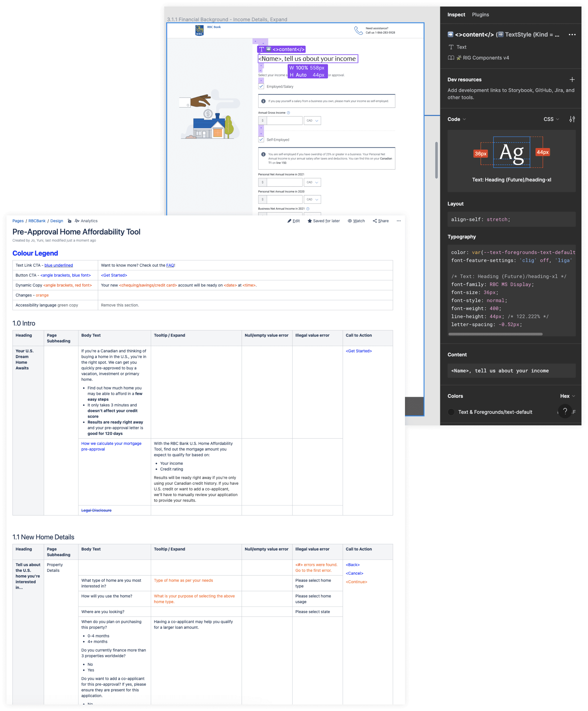Click the FAQ link in Colour Legend
This screenshot has height=711, width=588.
pyautogui.click(x=170, y=266)
